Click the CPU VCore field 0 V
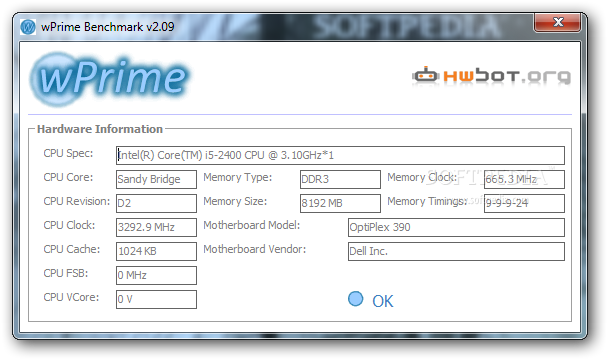 tap(156, 299)
